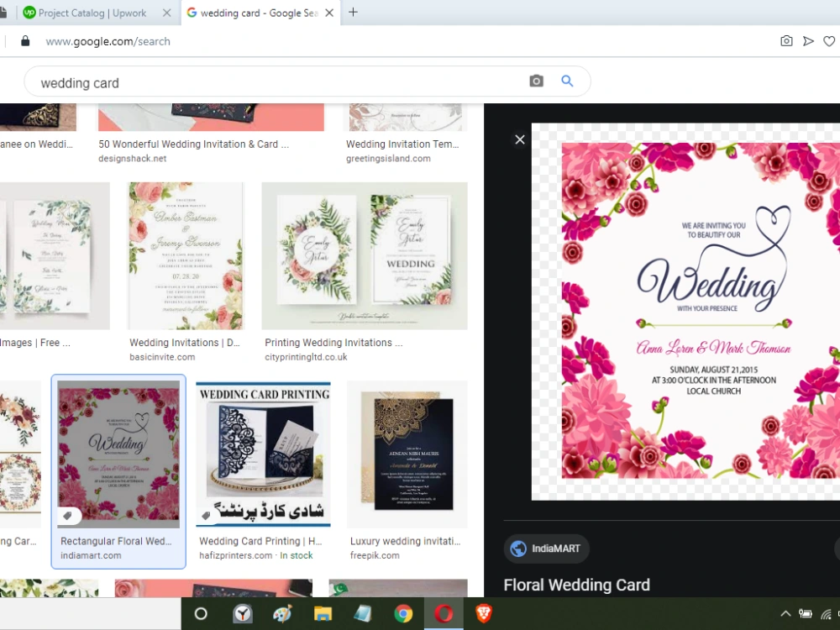This screenshot has height=630, width=840.
Task: Click the In stock label under hafizprinters
Action: point(297,555)
